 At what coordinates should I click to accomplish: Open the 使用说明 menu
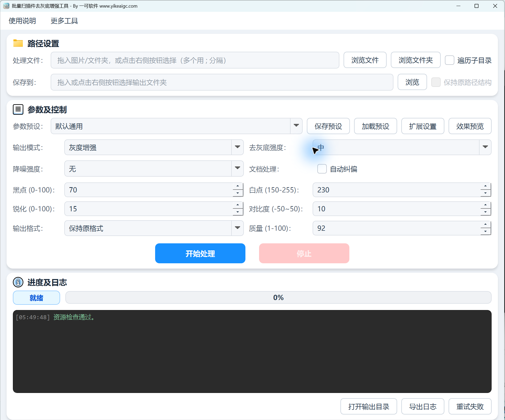pyautogui.click(x=22, y=21)
